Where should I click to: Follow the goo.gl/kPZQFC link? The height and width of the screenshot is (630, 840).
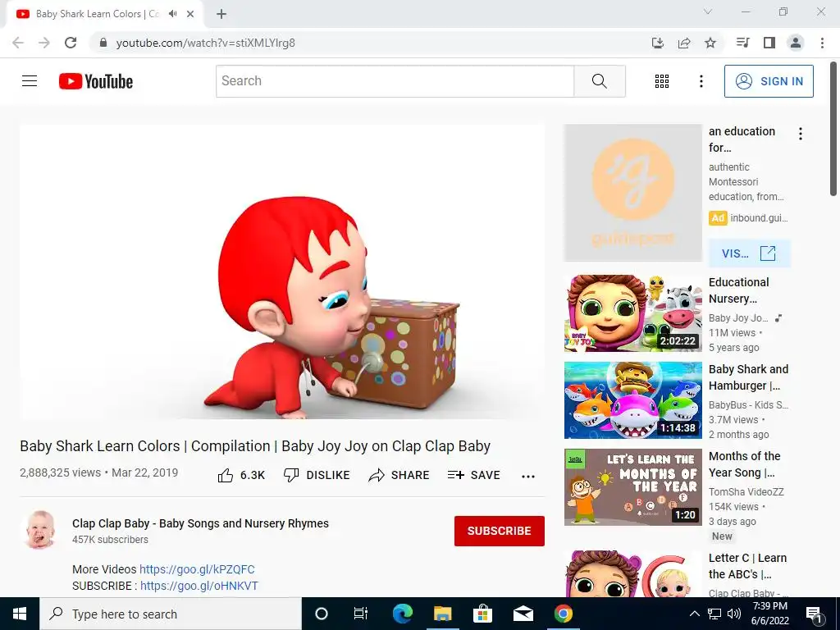point(197,569)
